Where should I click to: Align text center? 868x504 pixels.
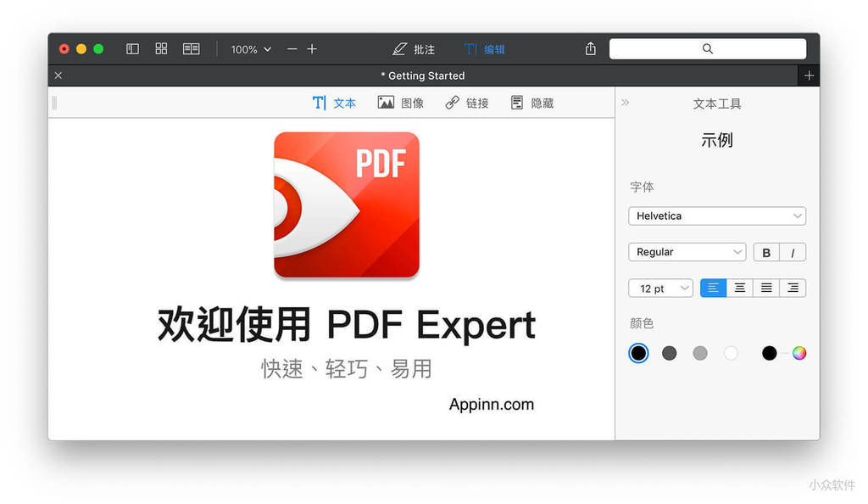(x=739, y=288)
